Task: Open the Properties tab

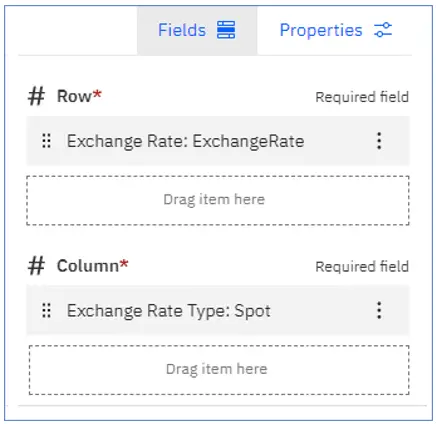Action: [336, 30]
